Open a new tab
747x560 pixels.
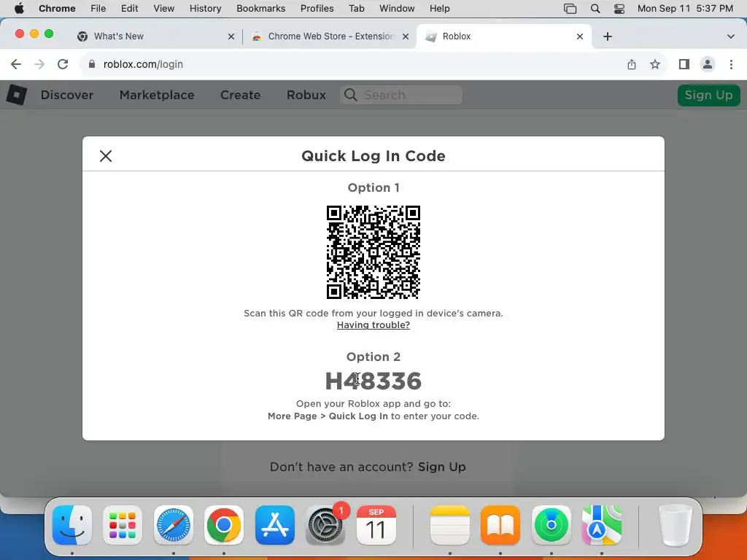point(608,36)
